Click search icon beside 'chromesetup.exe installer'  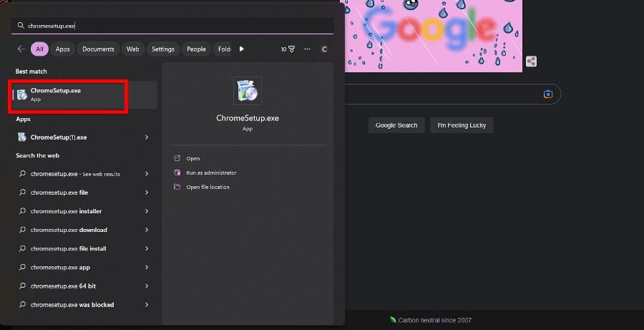(22, 211)
